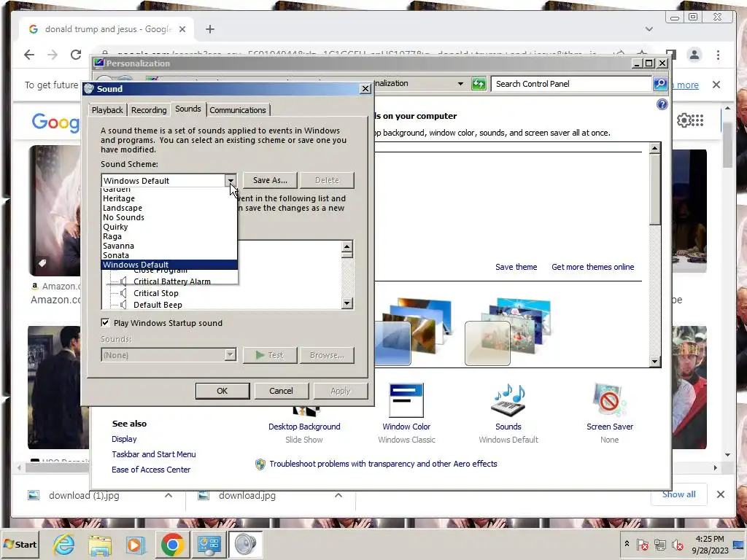Select Raga sound scheme
The image size is (747, 560).
[169, 237]
